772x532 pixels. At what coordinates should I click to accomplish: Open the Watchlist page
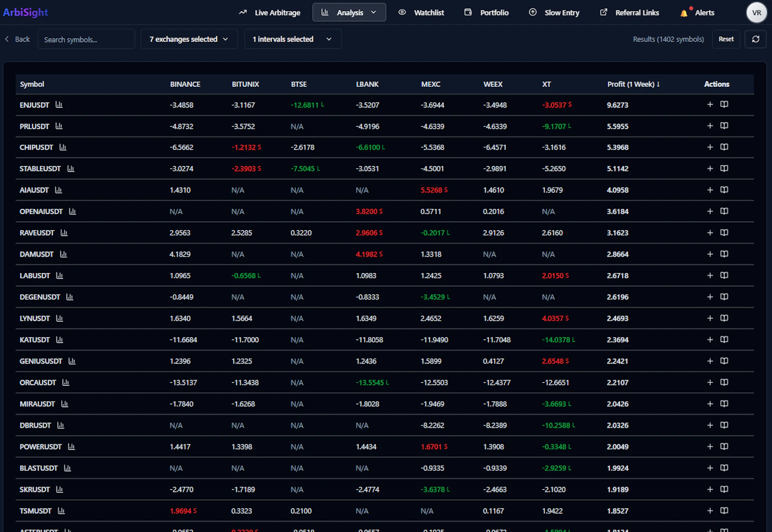pyautogui.click(x=421, y=13)
